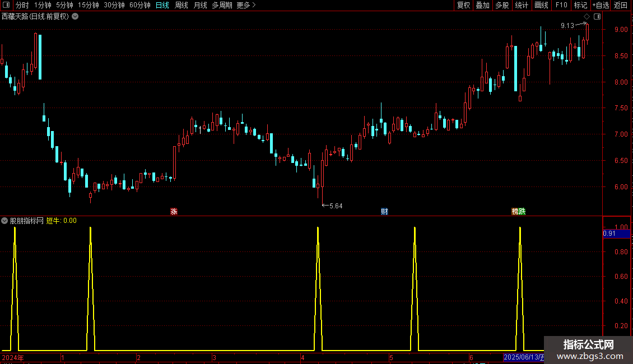Click 返回 to go back
The width and height of the screenshot is (633, 364).
click(621, 5)
